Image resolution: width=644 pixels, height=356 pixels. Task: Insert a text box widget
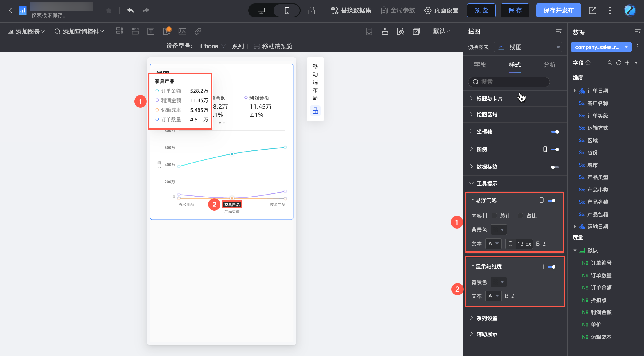coord(151,31)
